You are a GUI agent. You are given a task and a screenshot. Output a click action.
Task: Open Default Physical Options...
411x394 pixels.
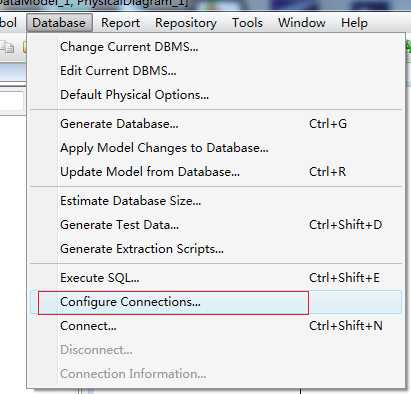coord(216,95)
